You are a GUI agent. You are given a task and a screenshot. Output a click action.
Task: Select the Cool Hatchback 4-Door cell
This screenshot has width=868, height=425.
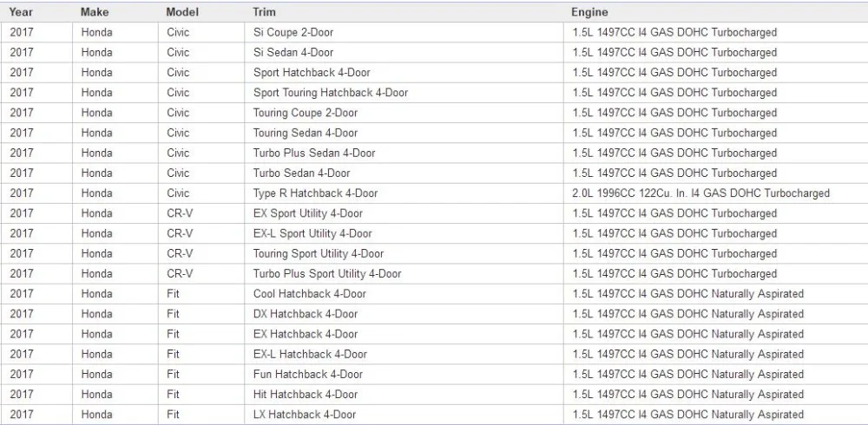(404, 294)
